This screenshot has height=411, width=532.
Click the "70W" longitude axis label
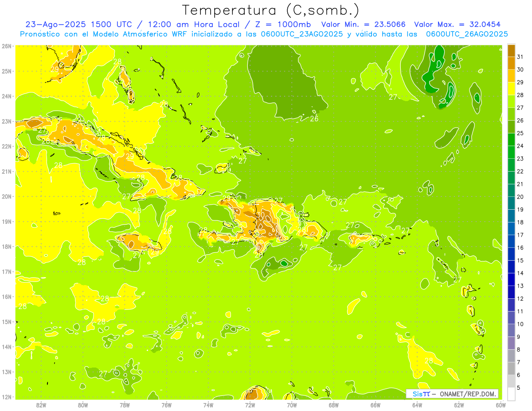coord(292,405)
